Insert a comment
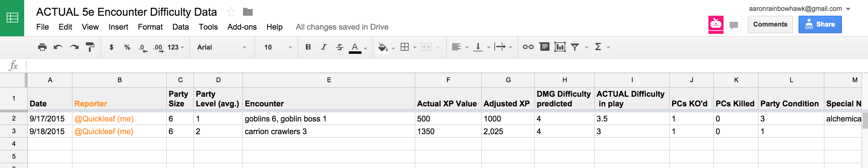868x168 pixels. (x=544, y=47)
